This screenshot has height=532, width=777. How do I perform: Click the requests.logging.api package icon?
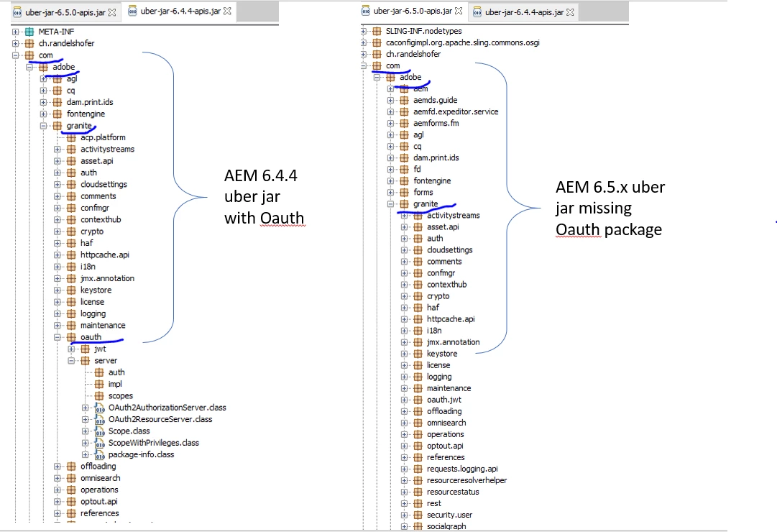(x=418, y=469)
